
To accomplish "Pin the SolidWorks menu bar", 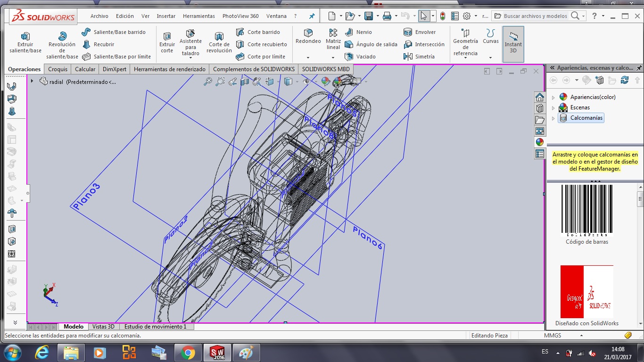I will pos(312,16).
